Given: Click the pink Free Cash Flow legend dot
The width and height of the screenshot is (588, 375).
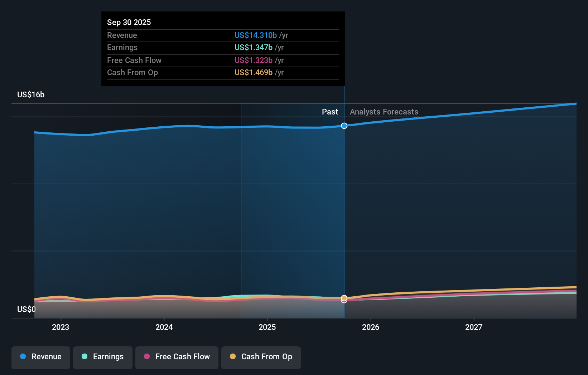Looking at the screenshot, I should 146,357.
